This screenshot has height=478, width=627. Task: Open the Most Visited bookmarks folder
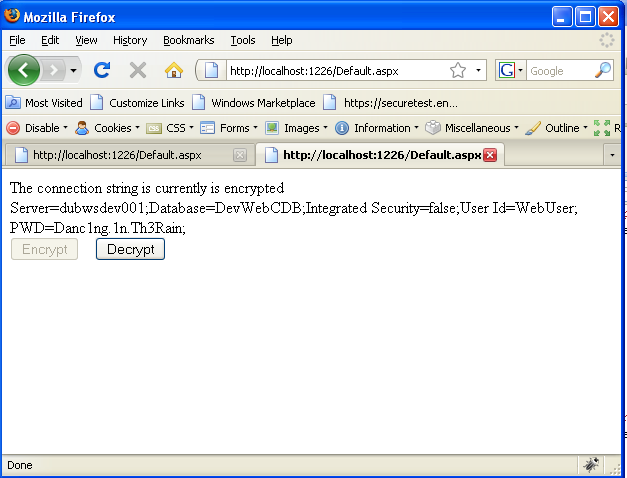[44, 103]
